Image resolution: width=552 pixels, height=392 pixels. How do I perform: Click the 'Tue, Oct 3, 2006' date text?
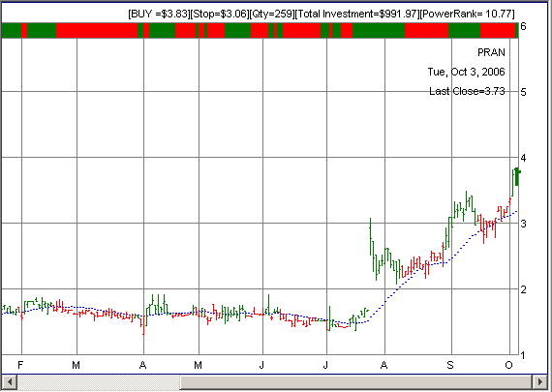[466, 72]
